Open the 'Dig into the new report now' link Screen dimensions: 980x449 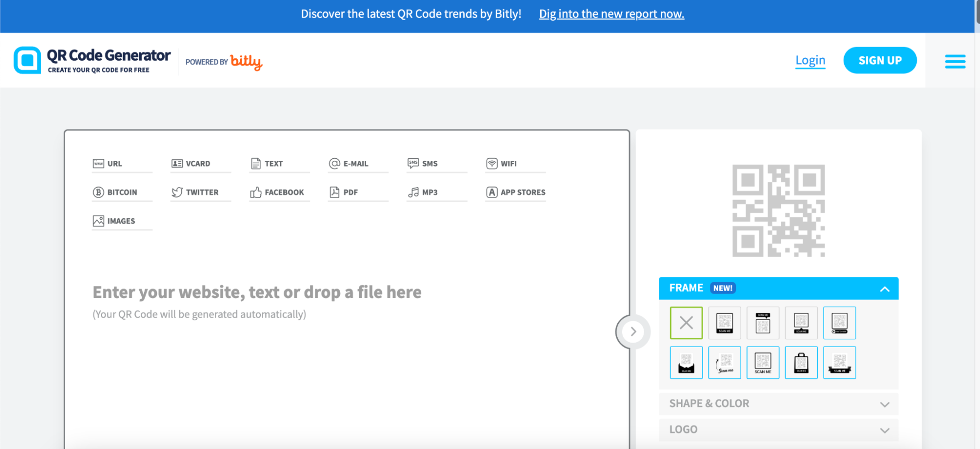click(611, 14)
